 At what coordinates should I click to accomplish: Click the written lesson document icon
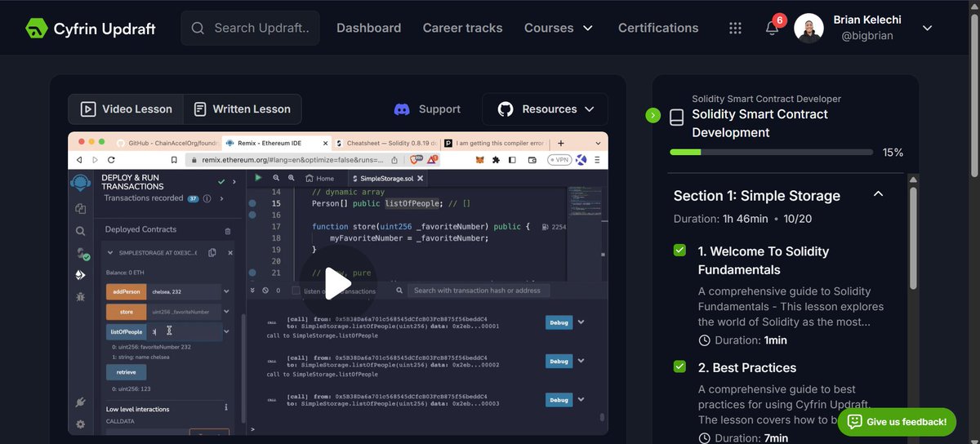[x=199, y=109]
